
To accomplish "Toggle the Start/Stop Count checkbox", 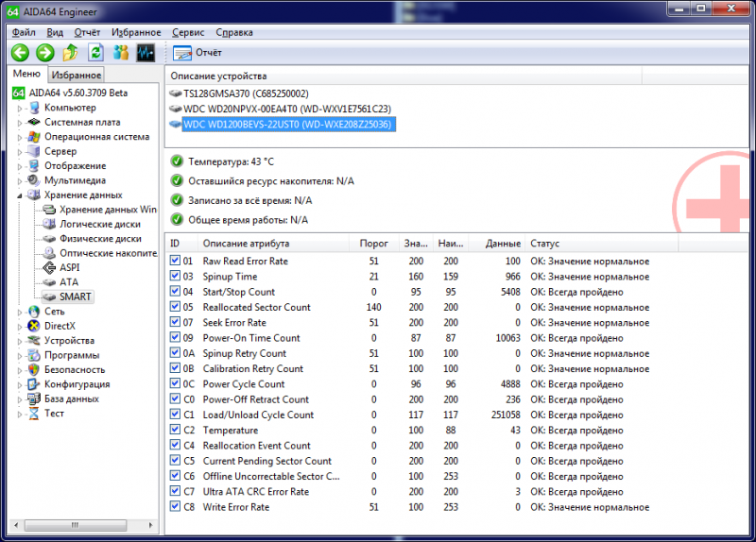I will [175, 292].
